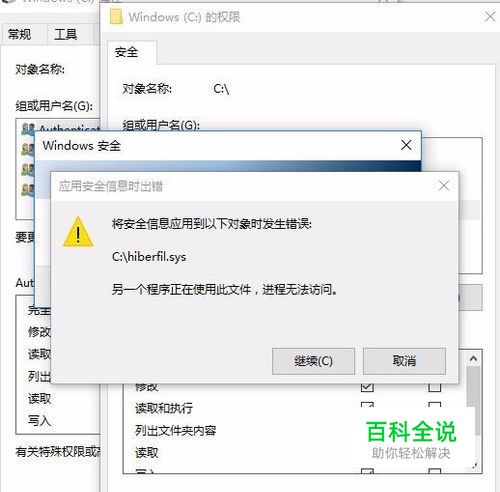Image resolution: width=500 pixels, height=492 pixels.
Task: Open the 安全 tab
Action: pos(126,52)
